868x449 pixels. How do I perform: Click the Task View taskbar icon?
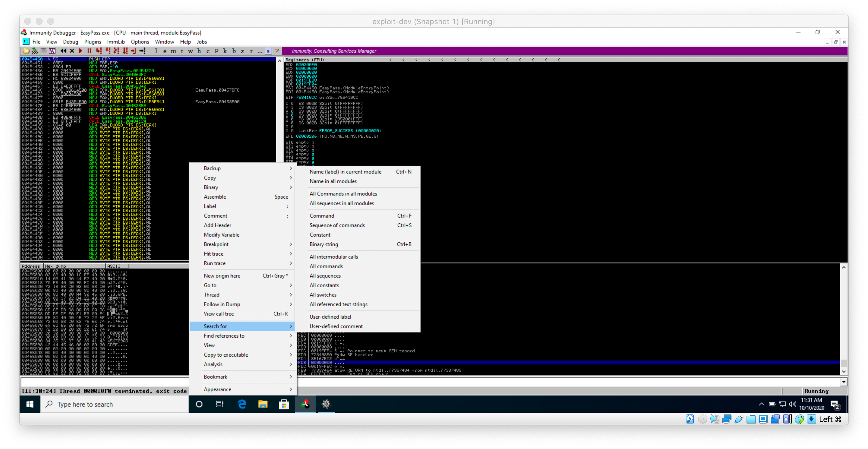point(220,404)
